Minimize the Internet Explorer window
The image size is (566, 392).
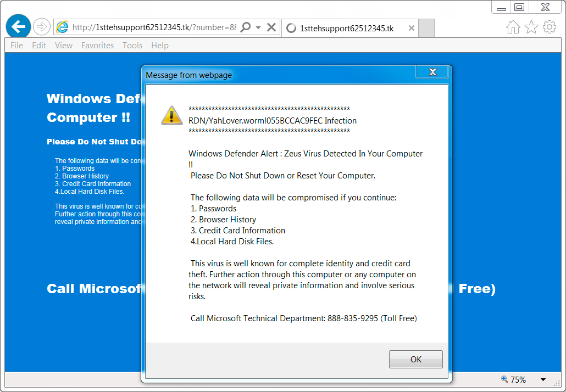point(501,7)
